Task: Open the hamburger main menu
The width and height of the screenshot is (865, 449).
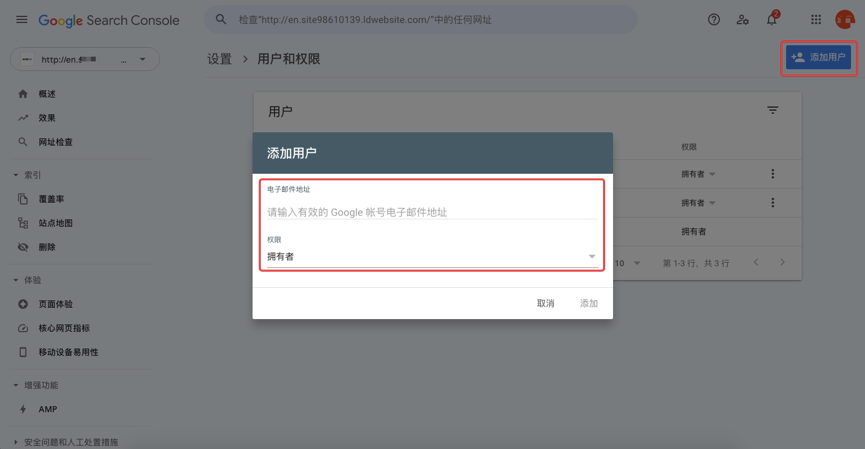Action: click(x=22, y=20)
